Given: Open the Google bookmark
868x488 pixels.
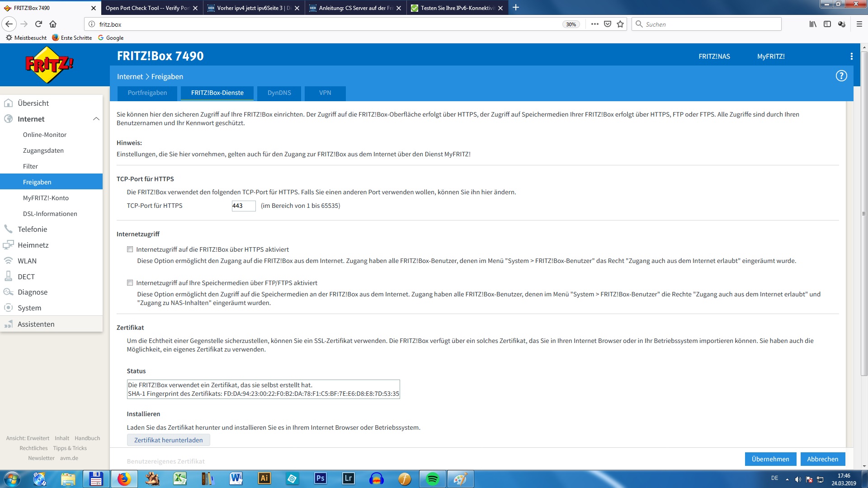Looking at the screenshot, I should click(x=111, y=38).
